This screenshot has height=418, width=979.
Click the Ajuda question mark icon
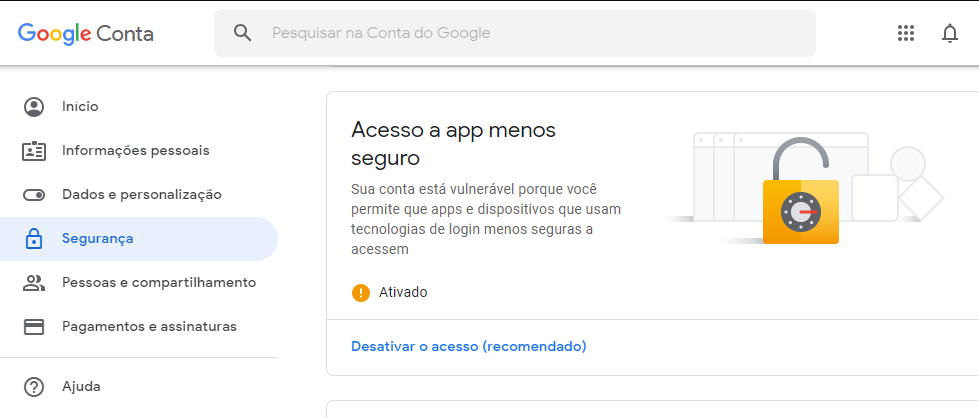pos(34,387)
